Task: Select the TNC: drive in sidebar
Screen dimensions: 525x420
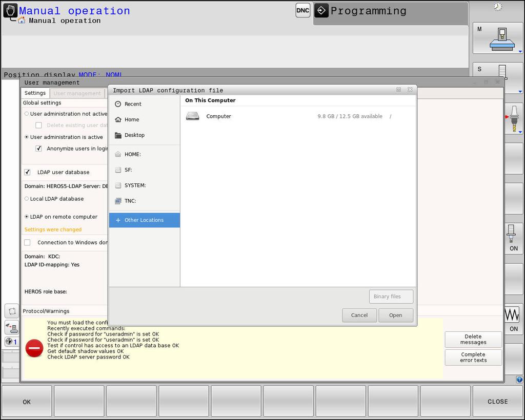Action: pyautogui.click(x=144, y=201)
